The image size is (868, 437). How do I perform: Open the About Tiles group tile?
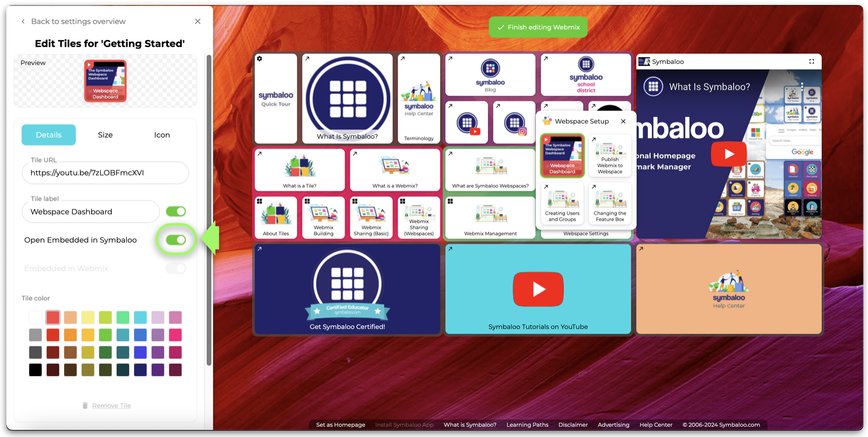tap(276, 218)
